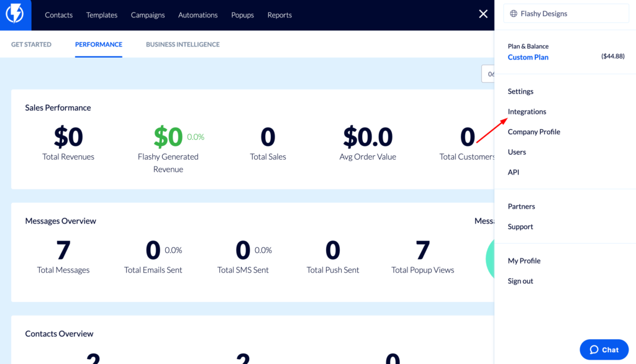Screen dimensions: 636x364
Task: Open the Flashy Designs account selector
Action: pyautogui.click(x=566, y=14)
